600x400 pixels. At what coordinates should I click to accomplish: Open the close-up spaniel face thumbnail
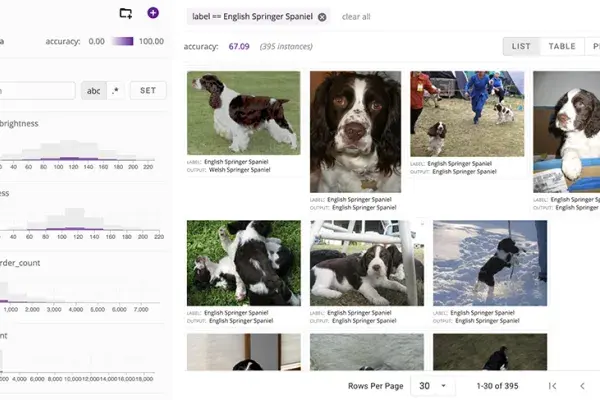tap(355, 132)
